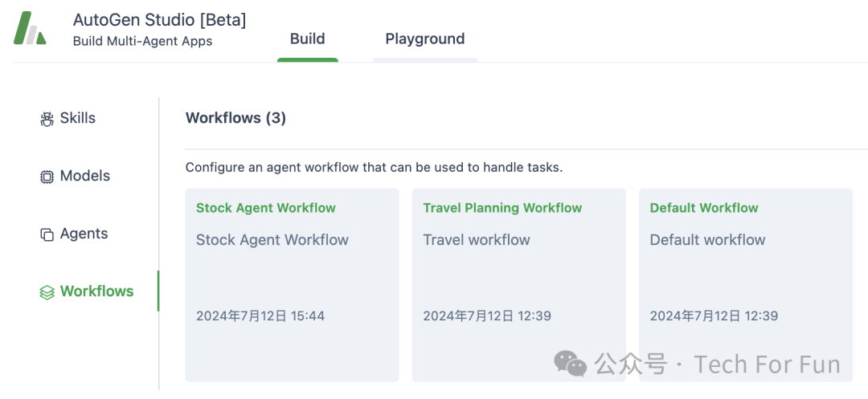Open the Models section
This screenshot has height=399, width=868.
pyautogui.click(x=85, y=176)
